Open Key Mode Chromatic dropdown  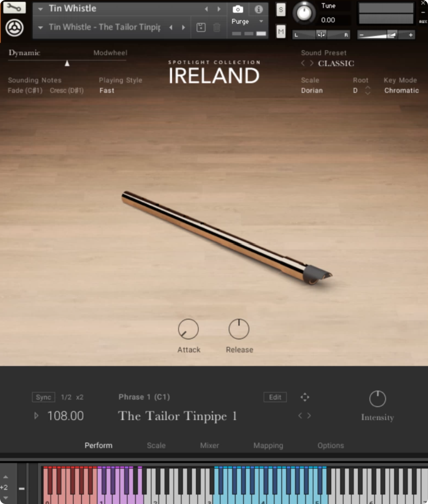point(401,90)
